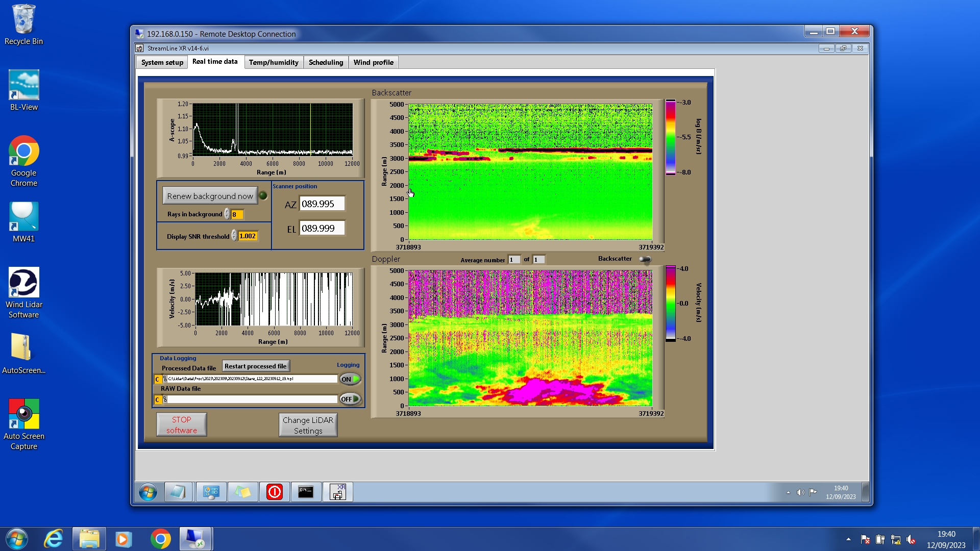Click the Change LiDAR Settings button
980x551 pixels.
(308, 425)
